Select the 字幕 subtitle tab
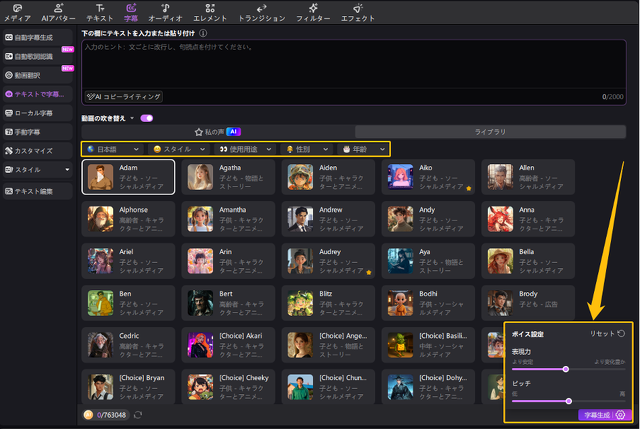 [x=131, y=13]
